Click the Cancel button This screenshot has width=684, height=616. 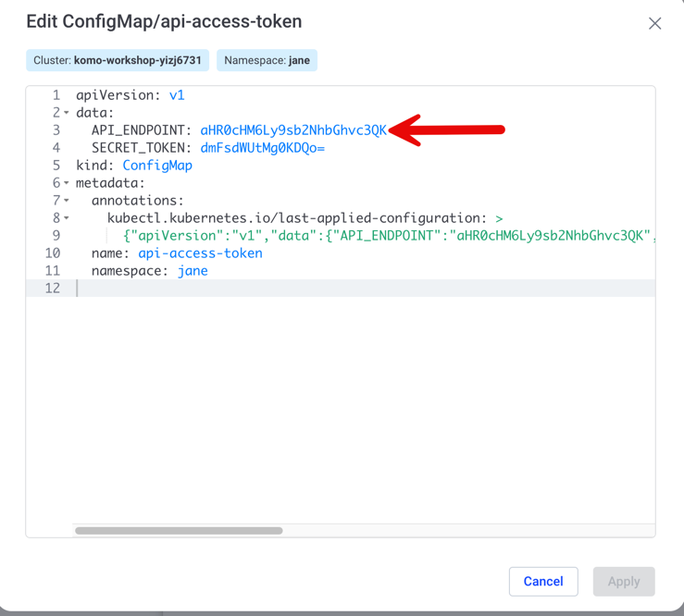click(x=543, y=581)
